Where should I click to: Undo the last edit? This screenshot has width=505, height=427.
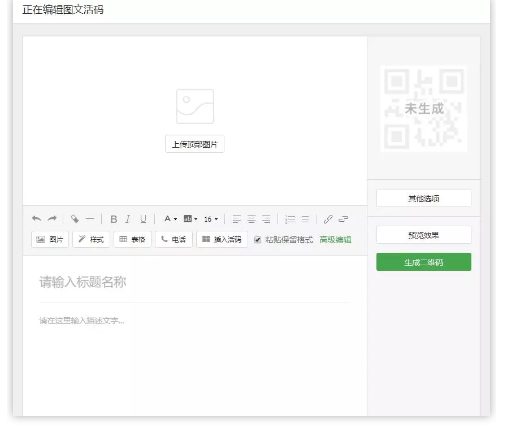point(36,219)
